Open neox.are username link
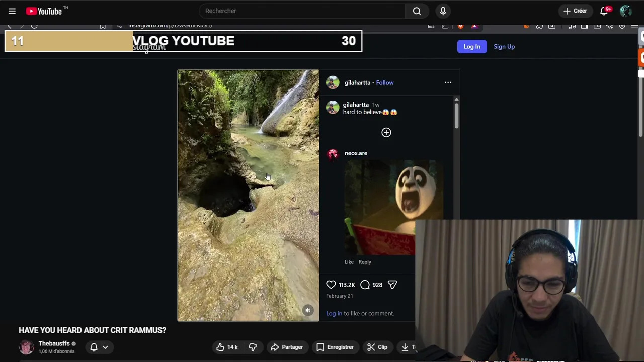This screenshot has height=362, width=644. pos(356,153)
